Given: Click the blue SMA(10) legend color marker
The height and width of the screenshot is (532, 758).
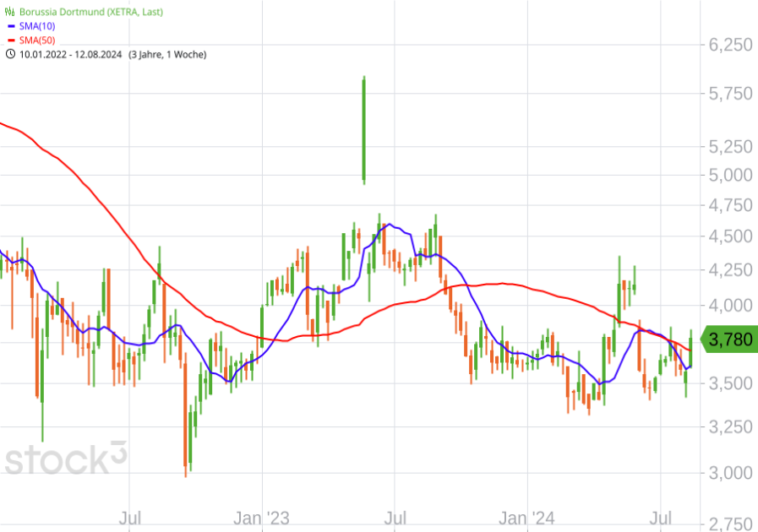Looking at the screenshot, I should [x=12, y=26].
